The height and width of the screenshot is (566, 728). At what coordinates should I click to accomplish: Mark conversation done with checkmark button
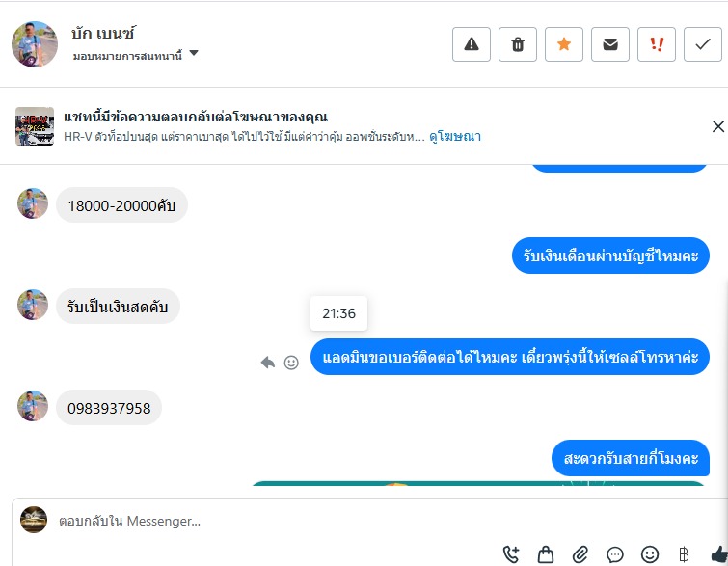[x=703, y=44]
